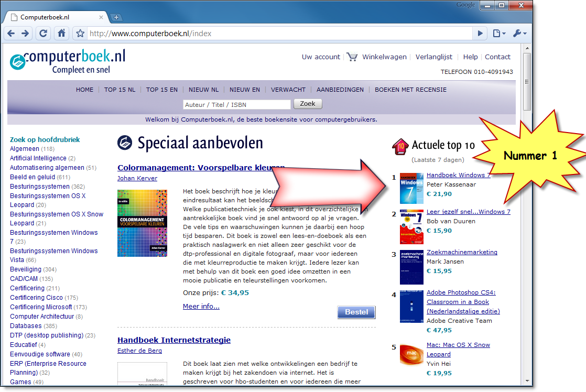Open the Winkelwagen link
Image resolution: width=586 pixels, height=392 pixels.
[x=384, y=57]
